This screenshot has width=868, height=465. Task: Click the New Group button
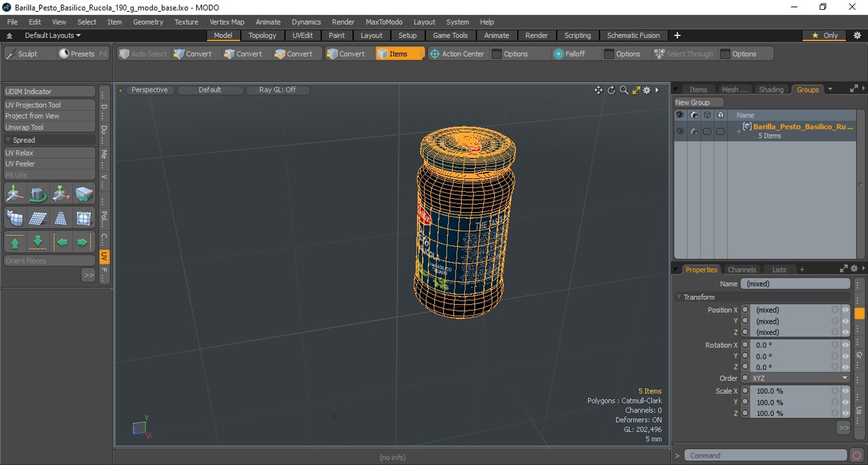pos(699,103)
